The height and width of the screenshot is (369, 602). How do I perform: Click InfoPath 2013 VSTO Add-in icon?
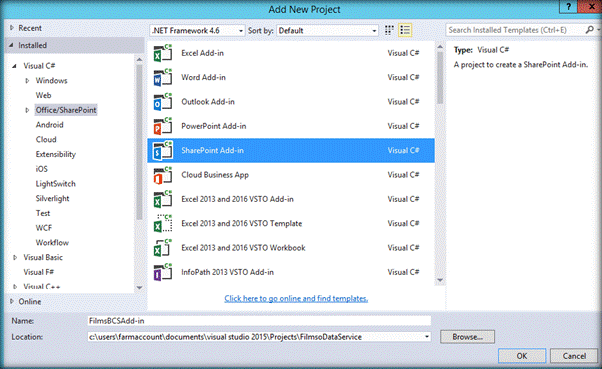pos(162,272)
